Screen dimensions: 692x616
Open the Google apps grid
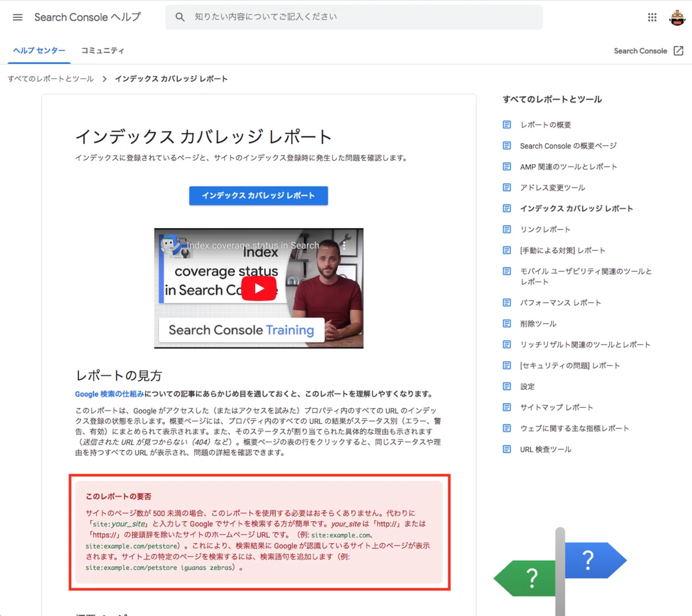(652, 17)
